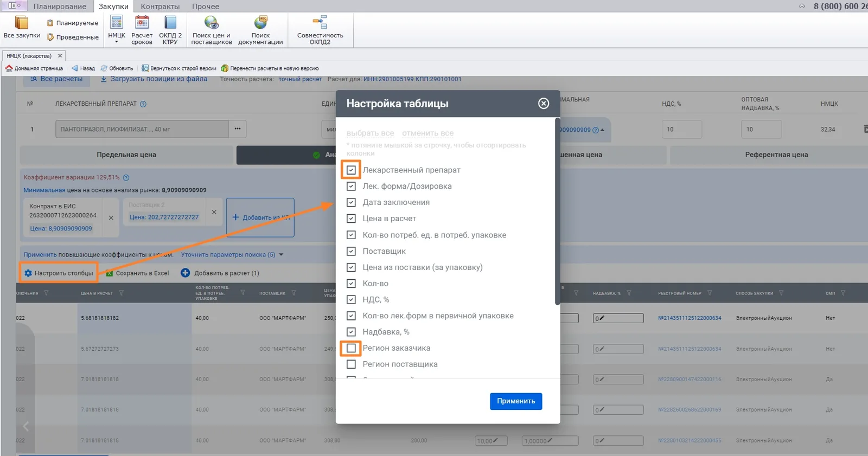
Task: Close the Настройка таблицы dialog
Action: pos(544,104)
